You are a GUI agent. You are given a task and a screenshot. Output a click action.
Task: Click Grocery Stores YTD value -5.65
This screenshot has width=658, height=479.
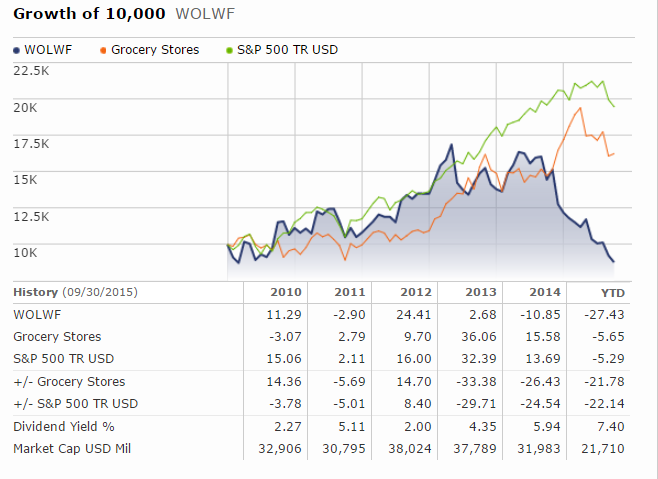coord(608,337)
